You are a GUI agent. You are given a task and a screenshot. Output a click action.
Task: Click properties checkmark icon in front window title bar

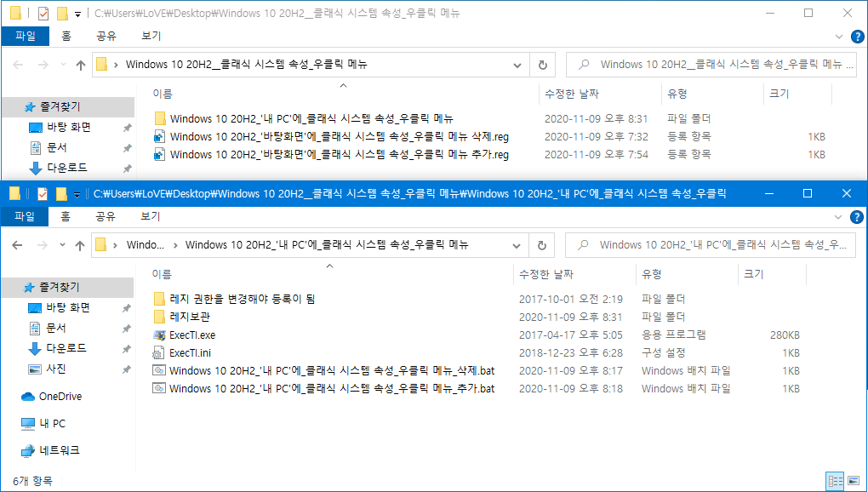coord(43,194)
